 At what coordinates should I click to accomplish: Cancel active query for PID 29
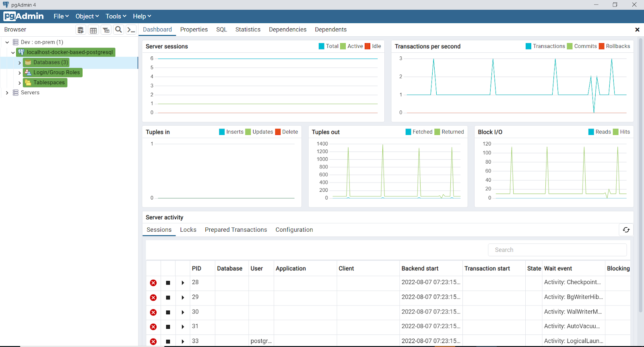168,297
